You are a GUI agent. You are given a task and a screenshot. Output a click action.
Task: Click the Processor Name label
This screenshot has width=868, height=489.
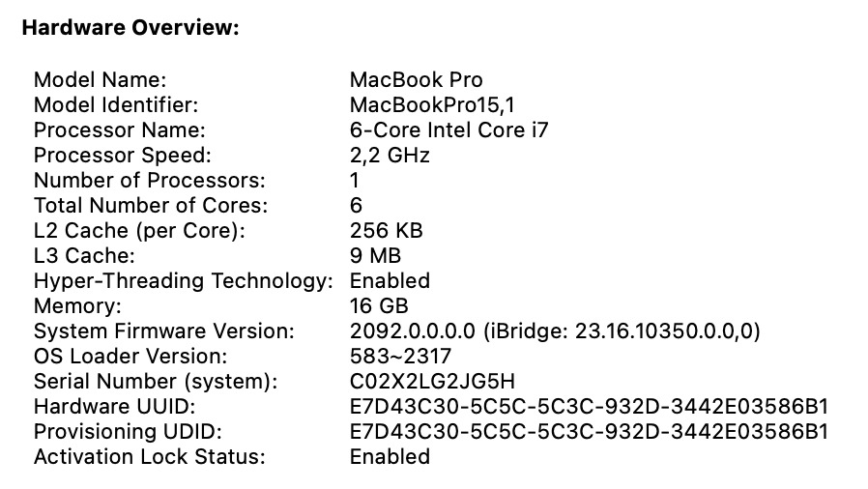tap(120, 129)
